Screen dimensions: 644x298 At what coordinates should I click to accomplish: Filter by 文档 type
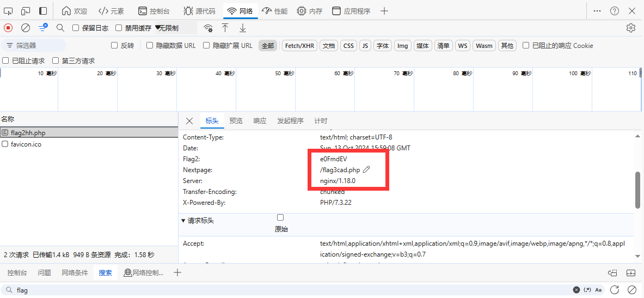point(329,46)
